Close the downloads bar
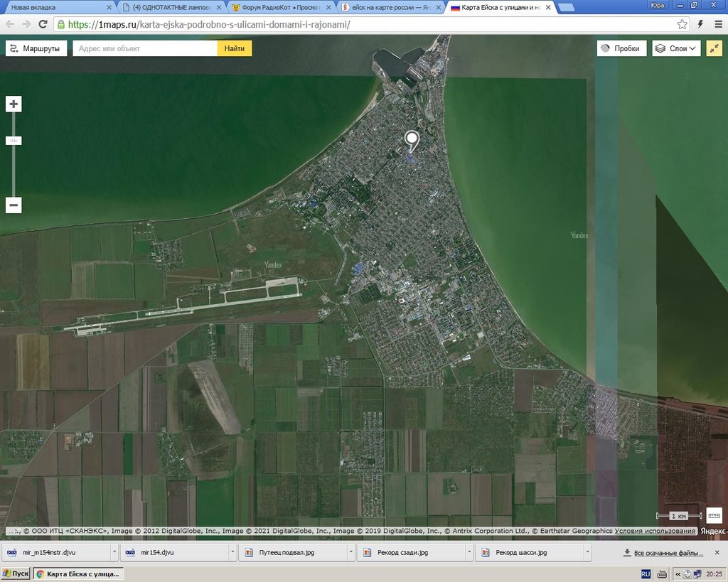This screenshot has width=728, height=582. point(717,552)
